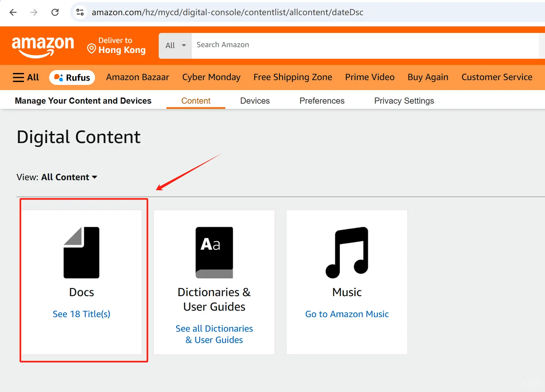Screen dimensions: 545x392
Task: Open Customer Service from navigation bar
Action: click(497, 77)
